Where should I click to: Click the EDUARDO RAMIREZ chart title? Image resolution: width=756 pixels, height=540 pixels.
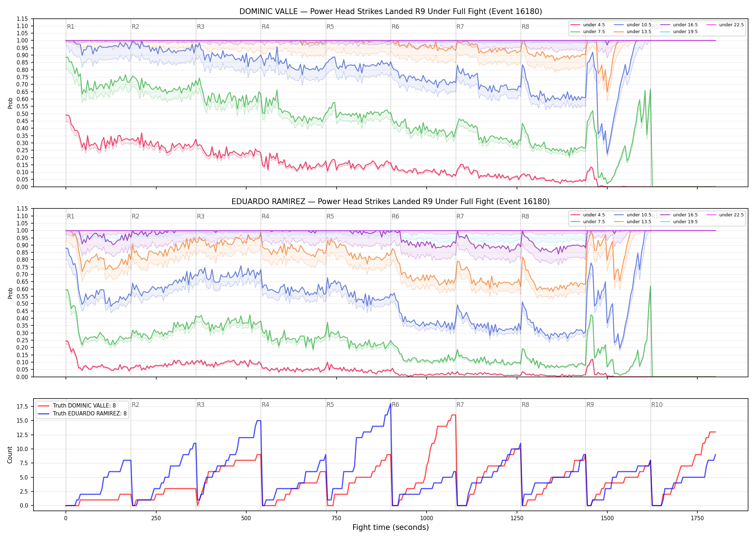pyautogui.click(x=391, y=202)
